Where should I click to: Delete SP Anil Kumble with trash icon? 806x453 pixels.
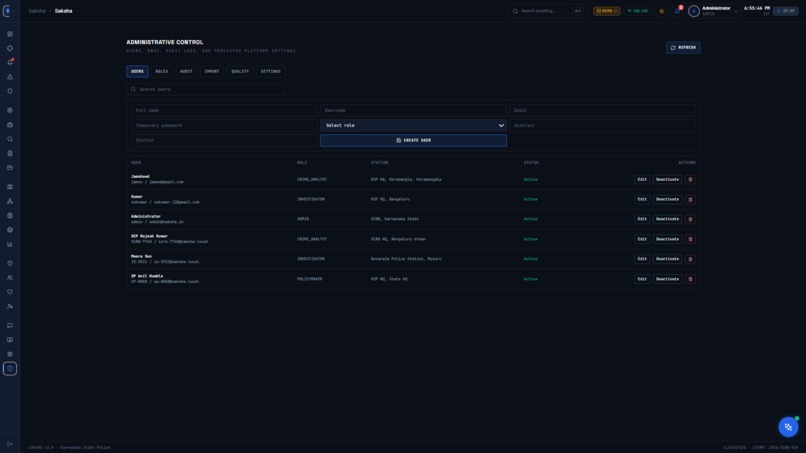[690, 279]
